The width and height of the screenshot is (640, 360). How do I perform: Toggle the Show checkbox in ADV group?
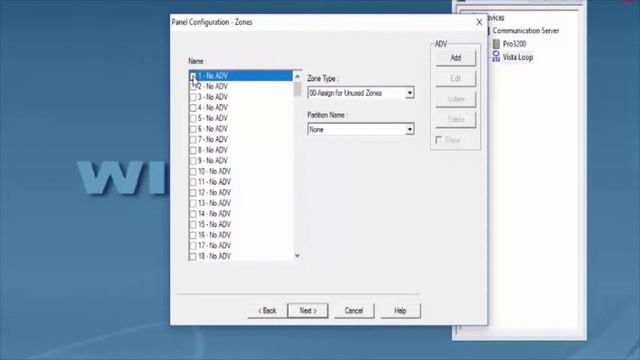(439, 140)
